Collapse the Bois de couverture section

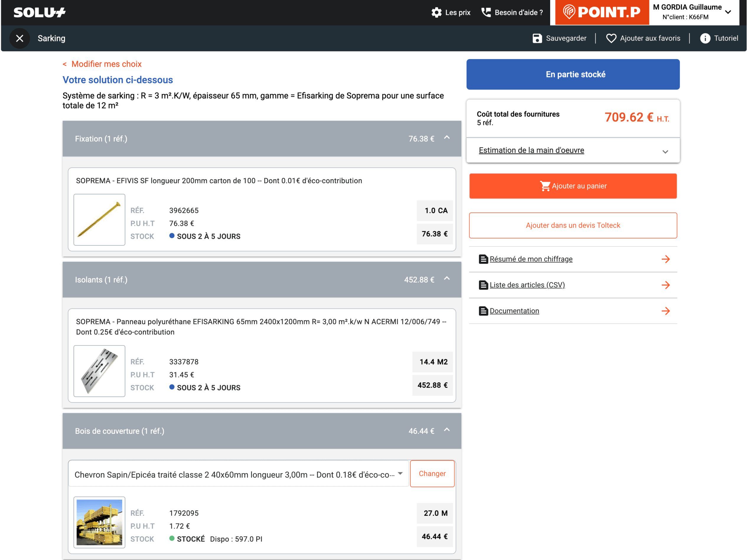pyautogui.click(x=447, y=429)
